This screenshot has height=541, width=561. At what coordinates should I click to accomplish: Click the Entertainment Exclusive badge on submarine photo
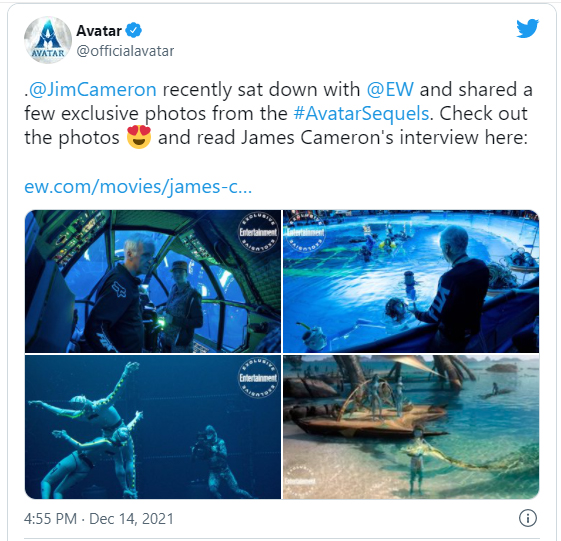pyautogui.click(x=258, y=233)
